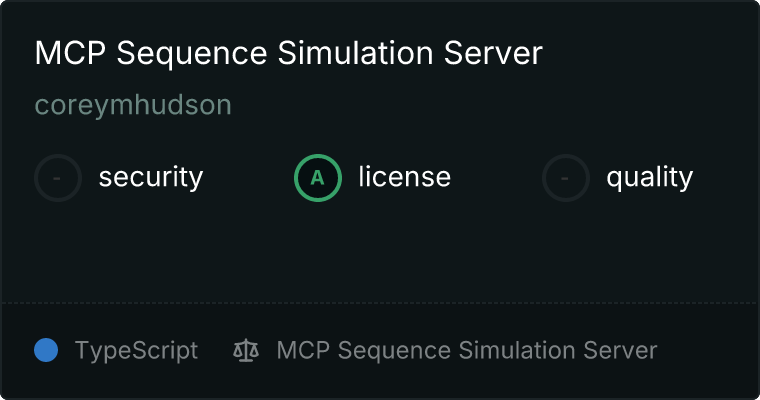Click the balance scales license icon
Viewport: 760px width, 400px height.
click(246, 351)
